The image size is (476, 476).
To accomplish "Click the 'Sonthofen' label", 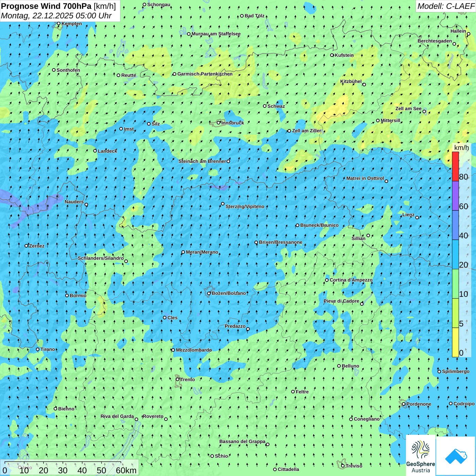I will pos(68,70).
